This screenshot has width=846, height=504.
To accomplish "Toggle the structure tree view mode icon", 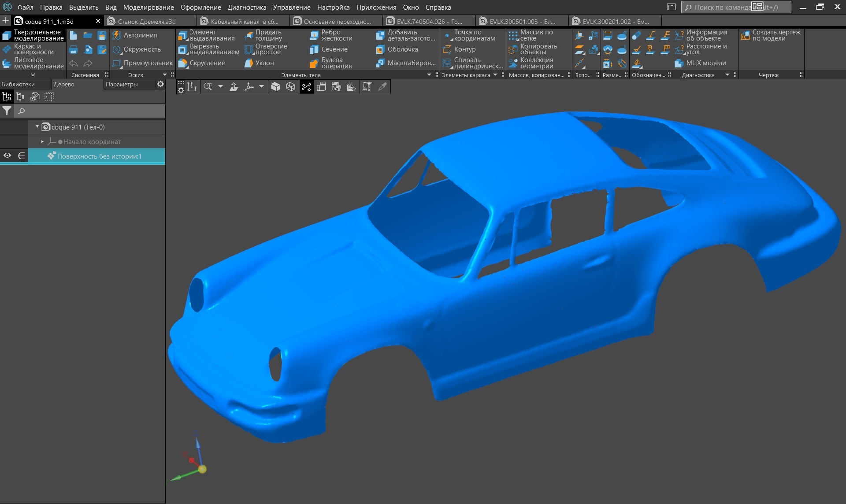I will 7,96.
